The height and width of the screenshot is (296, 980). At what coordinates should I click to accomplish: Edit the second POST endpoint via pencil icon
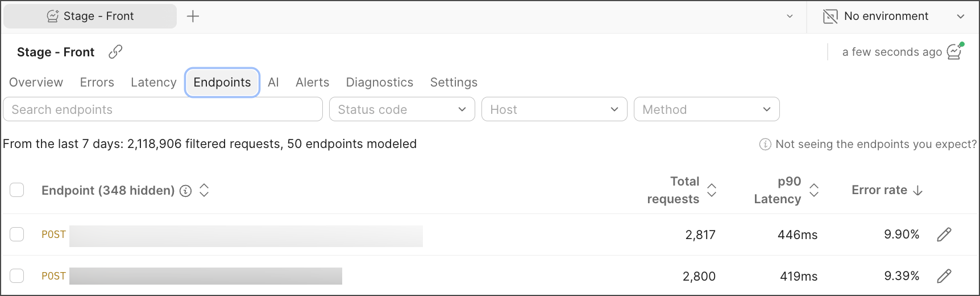pyautogui.click(x=944, y=276)
